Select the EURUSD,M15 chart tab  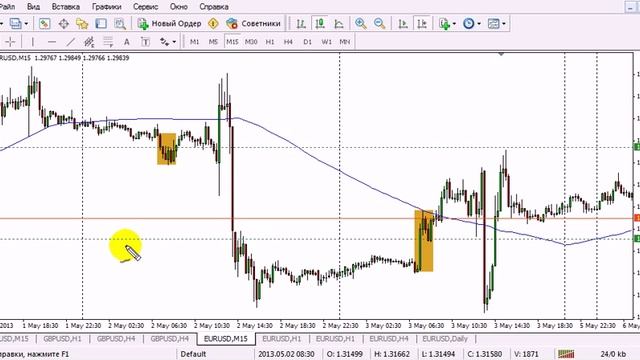pos(226,339)
